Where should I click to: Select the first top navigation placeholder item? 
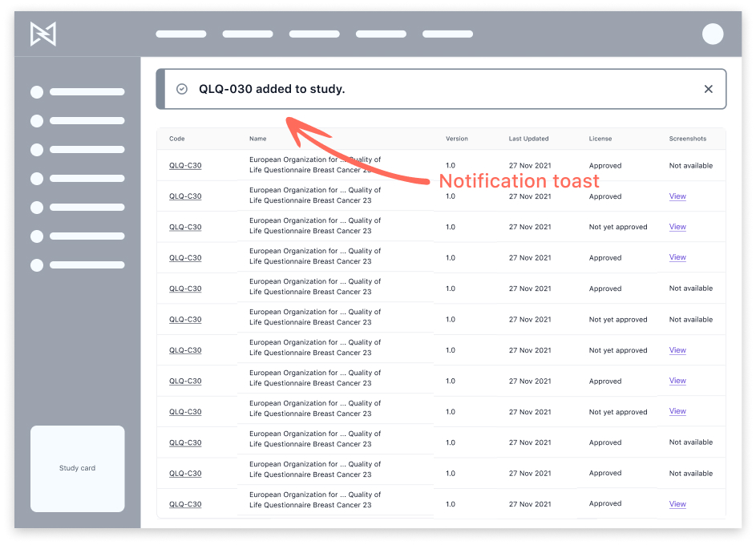(x=181, y=34)
